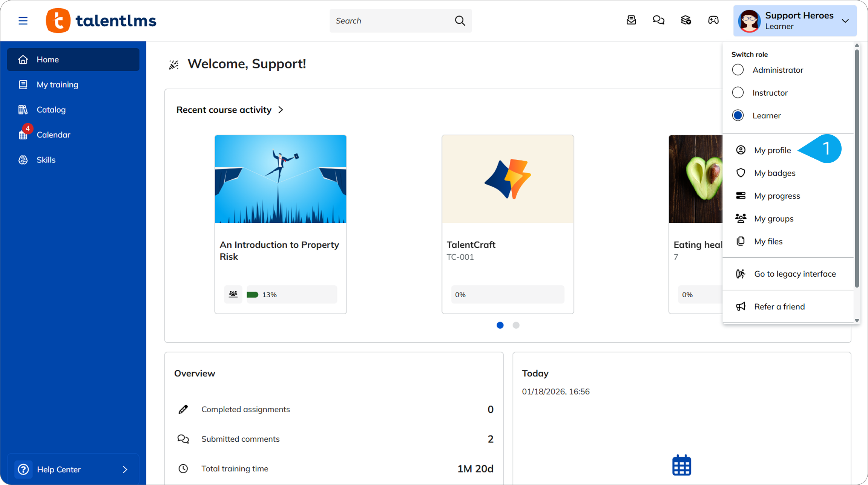868x485 pixels.
Task: Go to second carousel page dot
Action: (516, 325)
